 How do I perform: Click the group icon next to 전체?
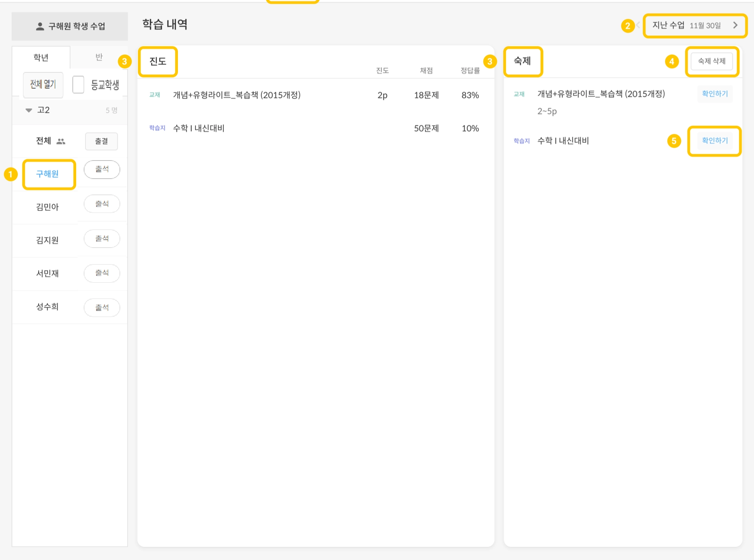pyautogui.click(x=61, y=141)
